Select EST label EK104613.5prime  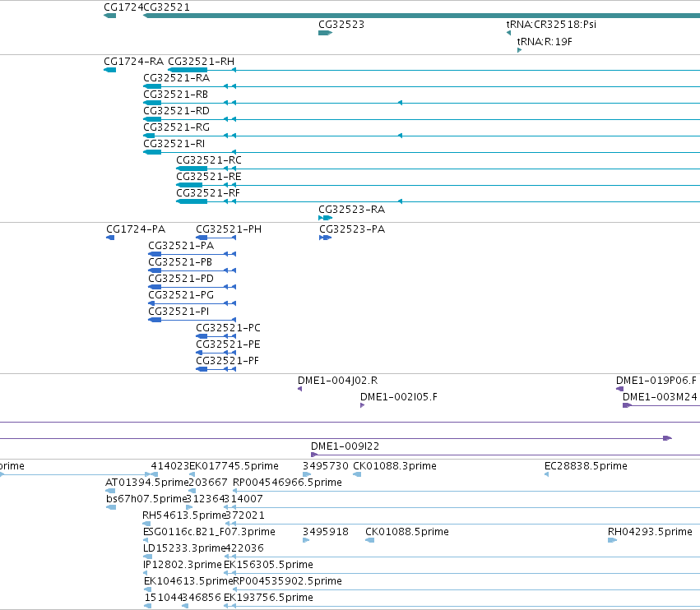click(188, 581)
